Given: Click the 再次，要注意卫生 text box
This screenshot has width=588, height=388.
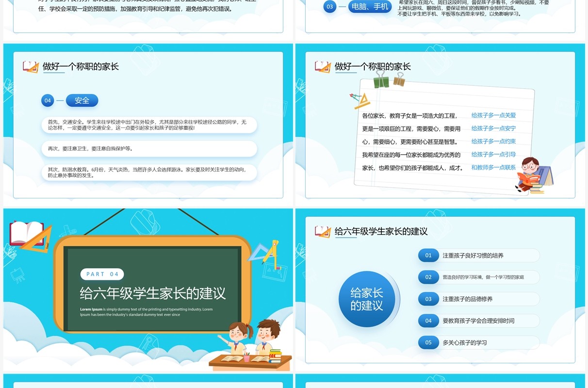Looking at the screenshot, I should 149,148.
